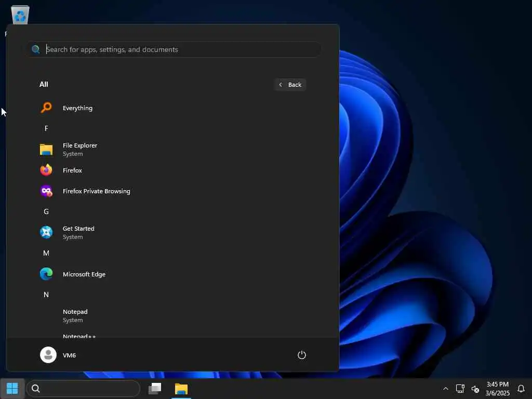Viewport: 532px width, 399px height.
Task: Click the 'Microsoft Edge' app name text
Action: (x=84, y=274)
